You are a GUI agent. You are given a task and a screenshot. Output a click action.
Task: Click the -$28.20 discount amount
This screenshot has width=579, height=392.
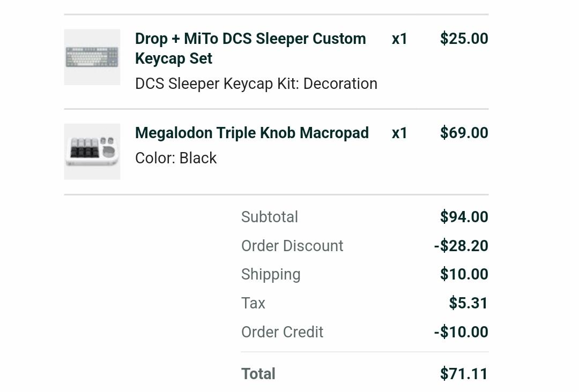[x=461, y=246]
